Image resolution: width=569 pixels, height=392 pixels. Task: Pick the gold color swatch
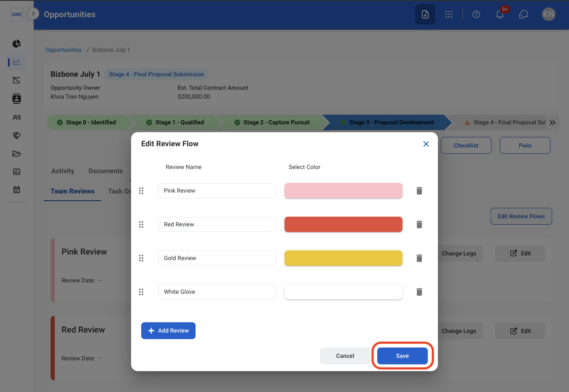pyautogui.click(x=344, y=258)
